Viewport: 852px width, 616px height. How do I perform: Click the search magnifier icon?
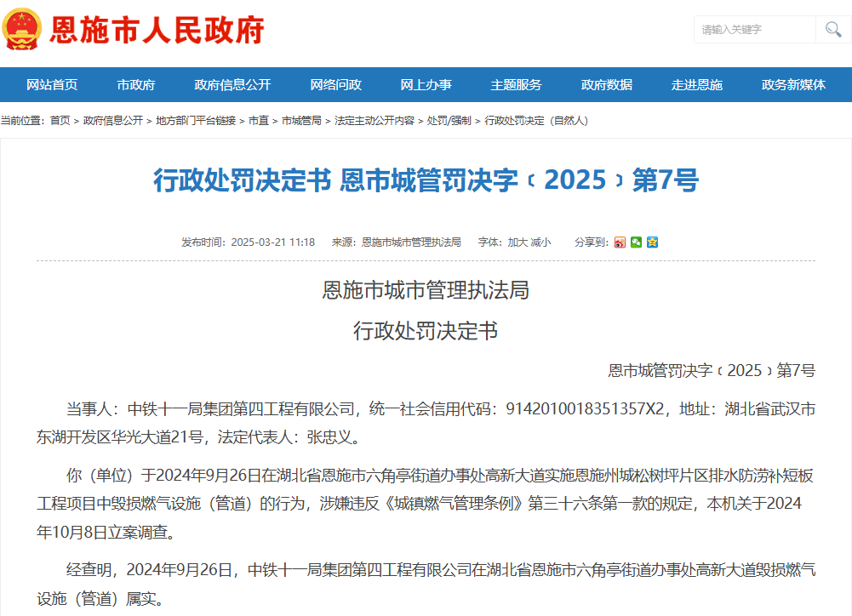[832, 30]
